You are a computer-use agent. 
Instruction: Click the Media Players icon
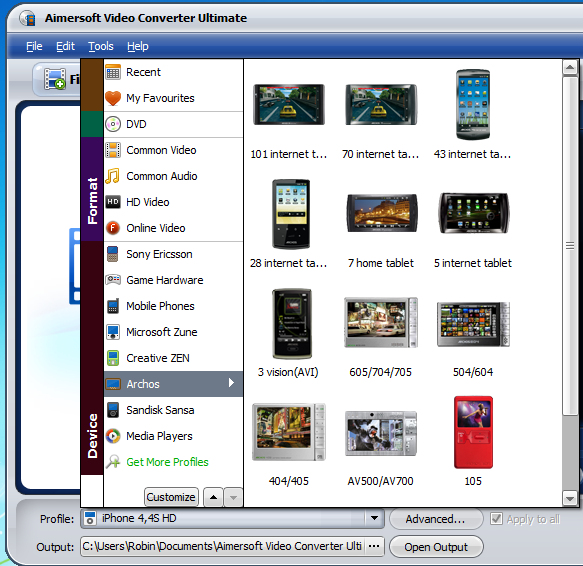[x=113, y=436]
